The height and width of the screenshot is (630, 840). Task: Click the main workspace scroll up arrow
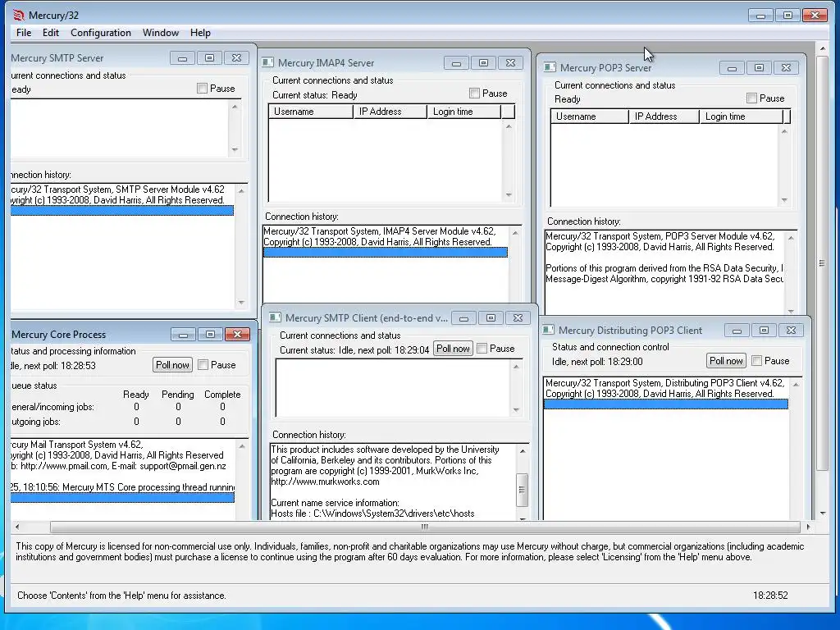click(x=822, y=48)
